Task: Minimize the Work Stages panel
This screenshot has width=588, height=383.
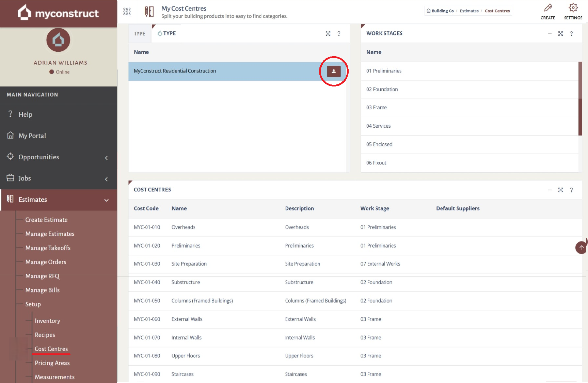Action: point(550,34)
